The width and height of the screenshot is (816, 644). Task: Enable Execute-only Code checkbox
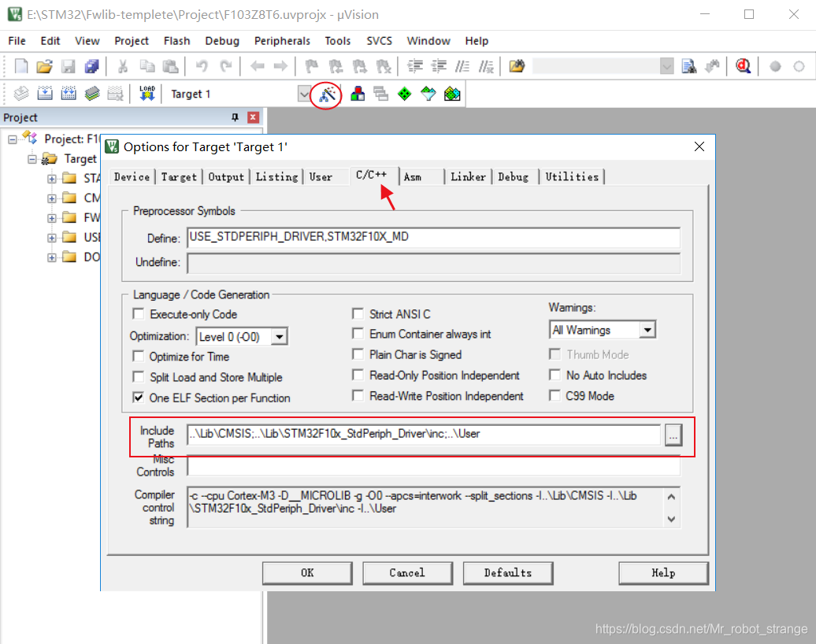coord(139,313)
